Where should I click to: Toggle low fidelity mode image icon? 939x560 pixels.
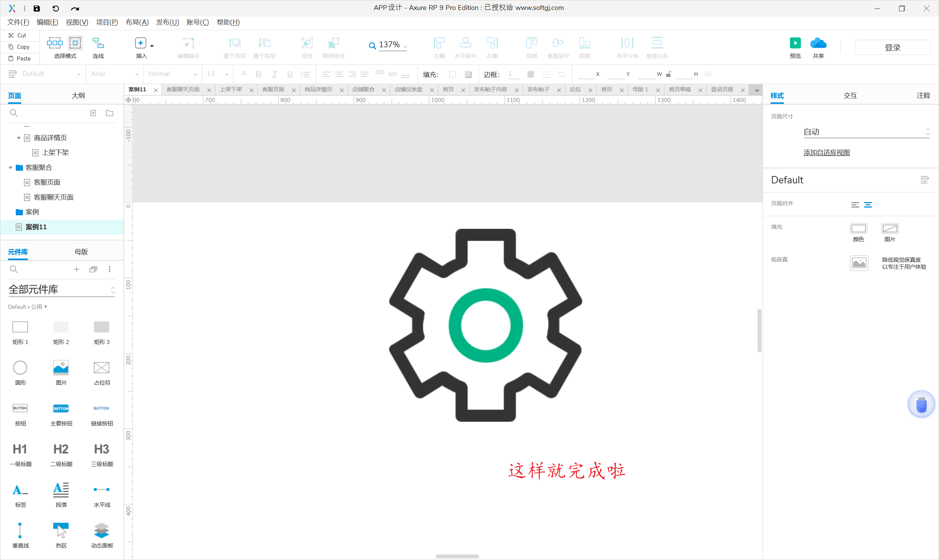[859, 263]
